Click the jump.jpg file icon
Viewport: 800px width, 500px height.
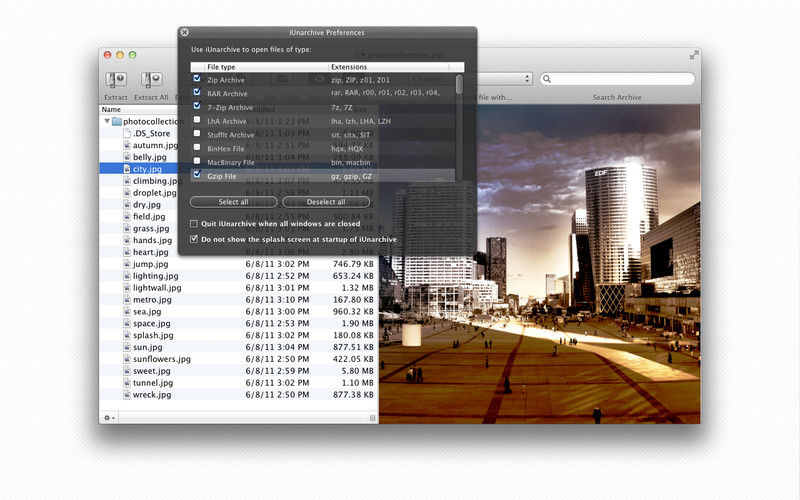coord(127,264)
